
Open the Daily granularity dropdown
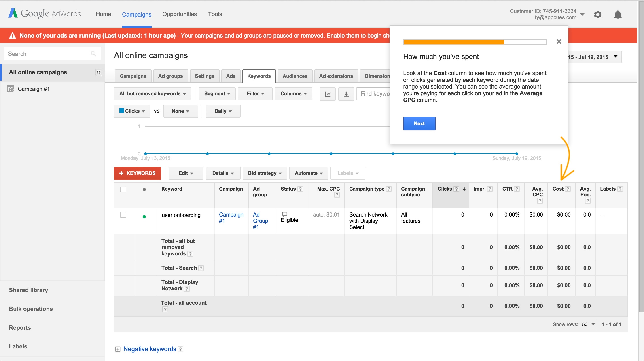(223, 111)
